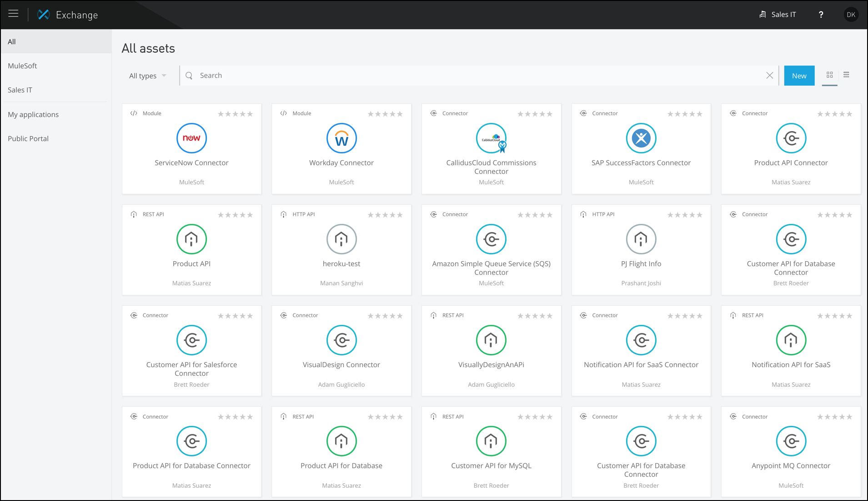Click Module type label on ServiceNow card

click(152, 113)
